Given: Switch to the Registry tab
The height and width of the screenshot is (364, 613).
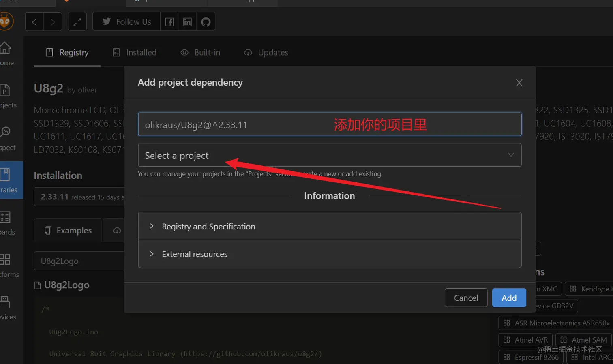Looking at the screenshot, I should click(x=67, y=53).
